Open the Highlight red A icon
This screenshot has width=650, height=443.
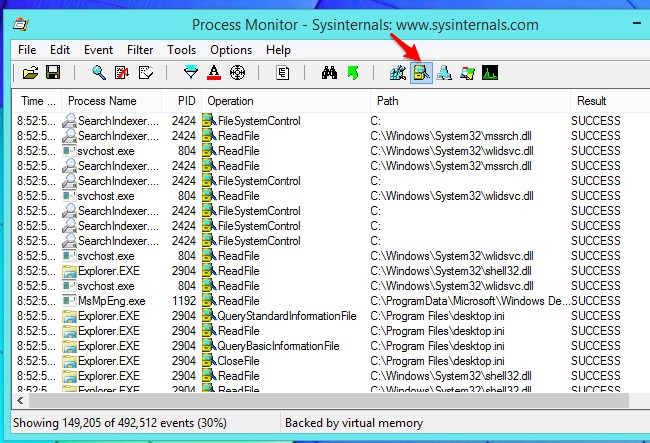(x=214, y=73)
